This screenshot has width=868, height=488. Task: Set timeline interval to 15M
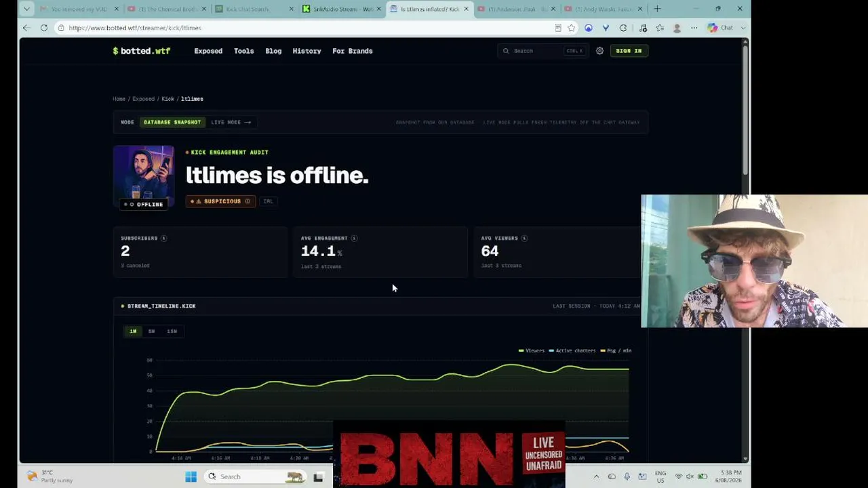(172, 331)
